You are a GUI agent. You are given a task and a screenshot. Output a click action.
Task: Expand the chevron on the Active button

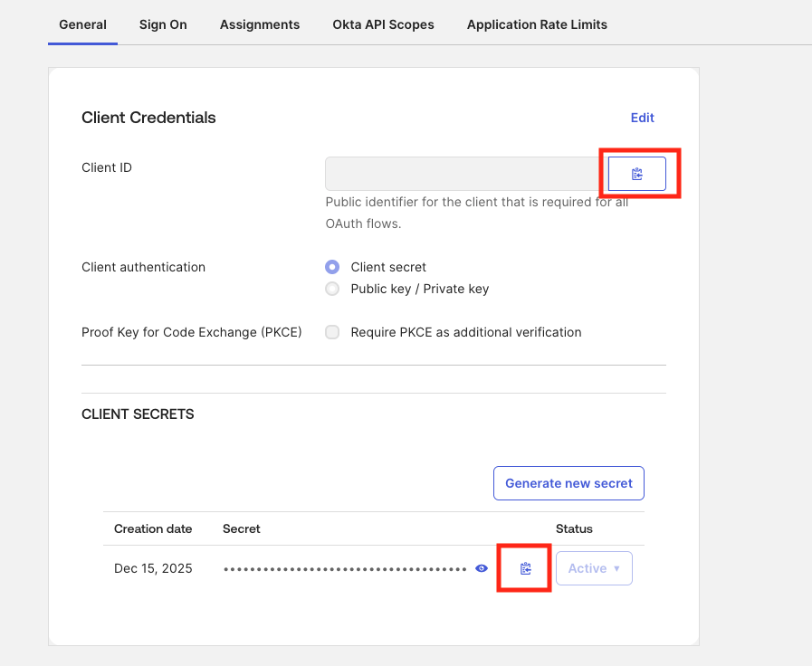pyautogui.click(x=615, y=567)
